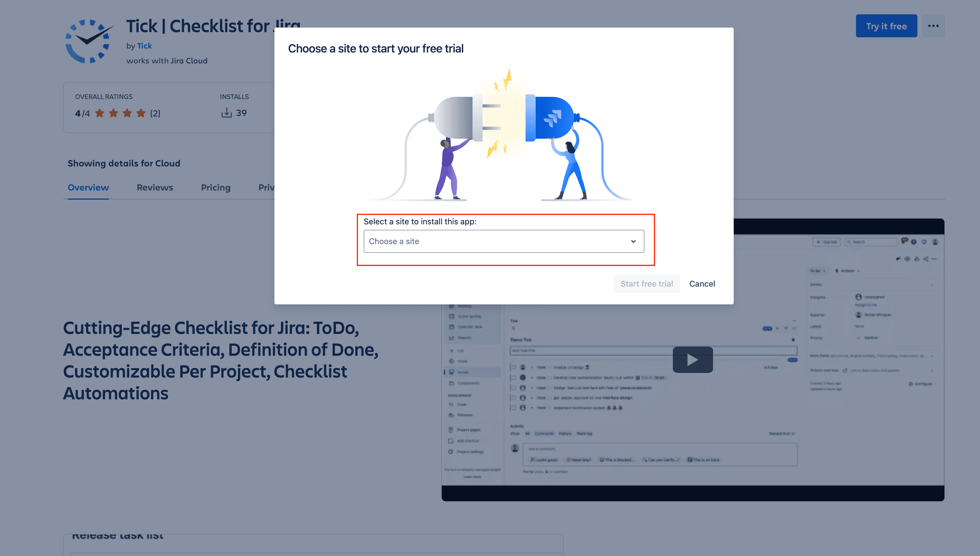Open the more options ellipsis menu

933,26
